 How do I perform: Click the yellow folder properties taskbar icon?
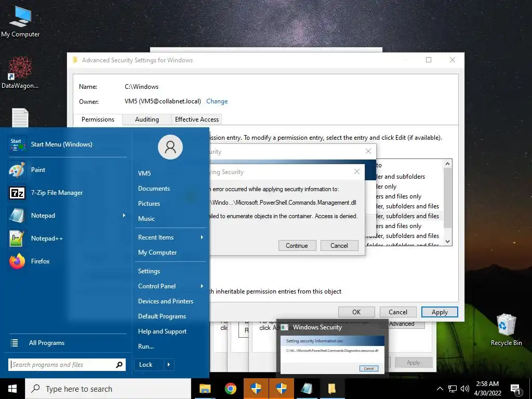[332, 389]
